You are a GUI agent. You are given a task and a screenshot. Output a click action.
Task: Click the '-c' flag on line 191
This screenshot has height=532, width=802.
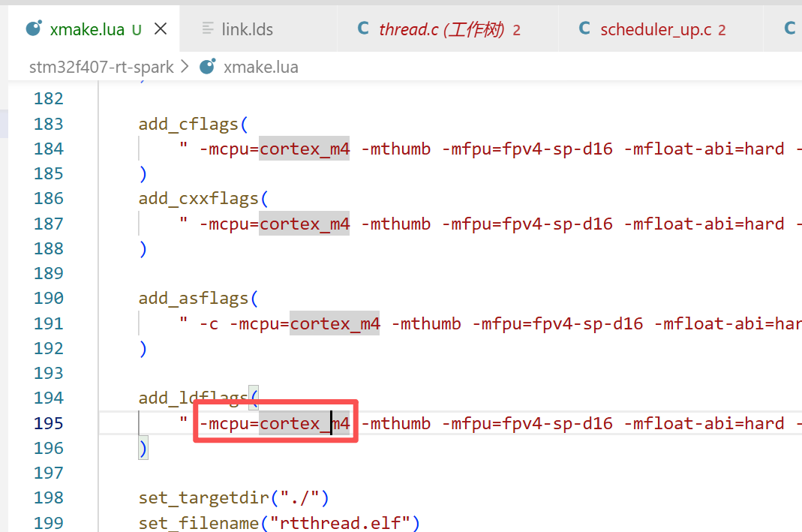209,323
